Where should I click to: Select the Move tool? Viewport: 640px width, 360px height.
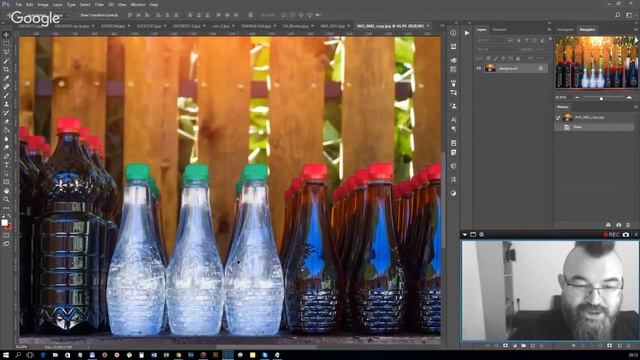6,35
